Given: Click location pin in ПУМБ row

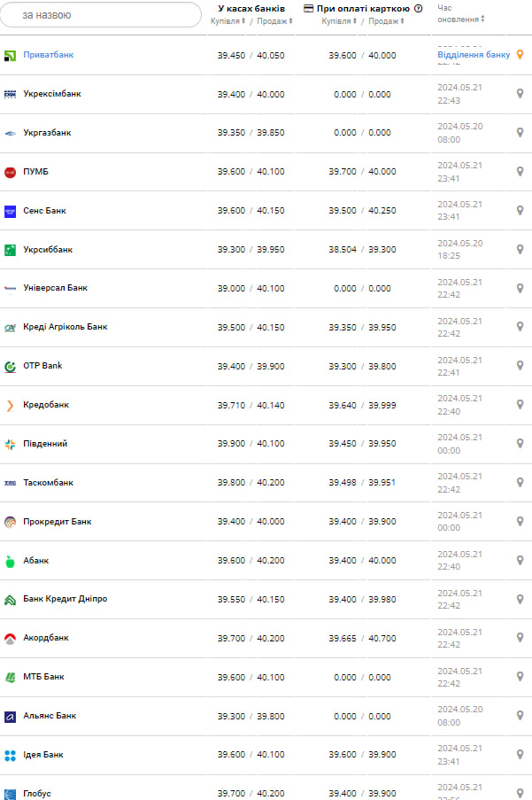Looking at the screenshot, I should (520, 172).
